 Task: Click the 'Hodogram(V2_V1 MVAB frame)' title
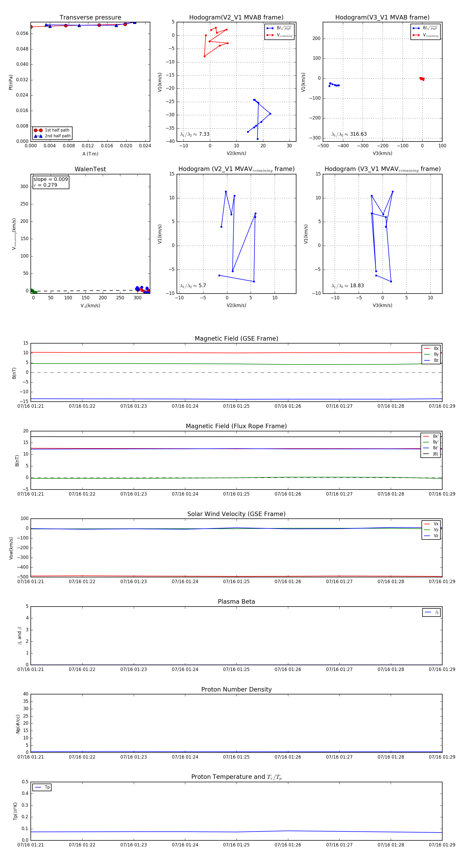point(236,18)
